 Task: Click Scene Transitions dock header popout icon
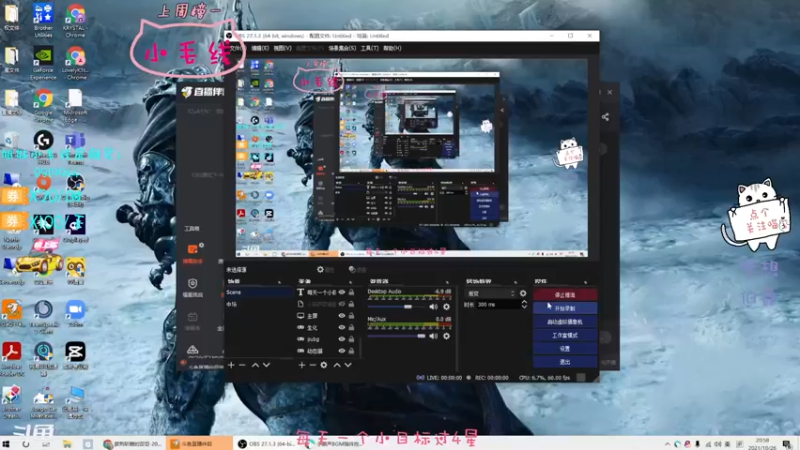[x=515, y=282]
